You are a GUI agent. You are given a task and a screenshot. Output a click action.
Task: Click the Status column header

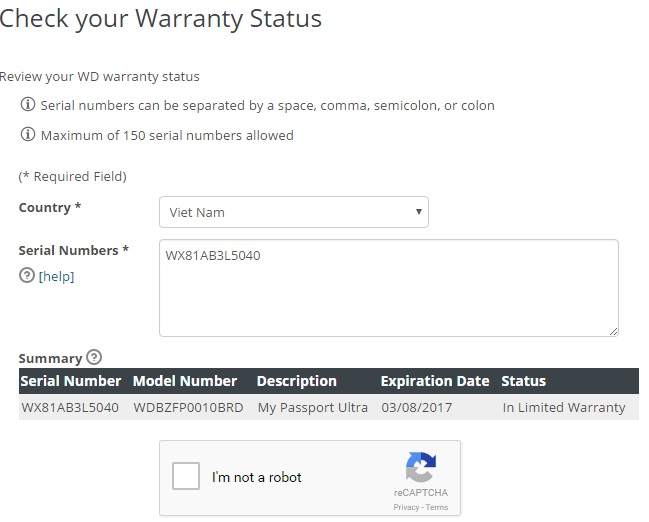pos(524,381)
